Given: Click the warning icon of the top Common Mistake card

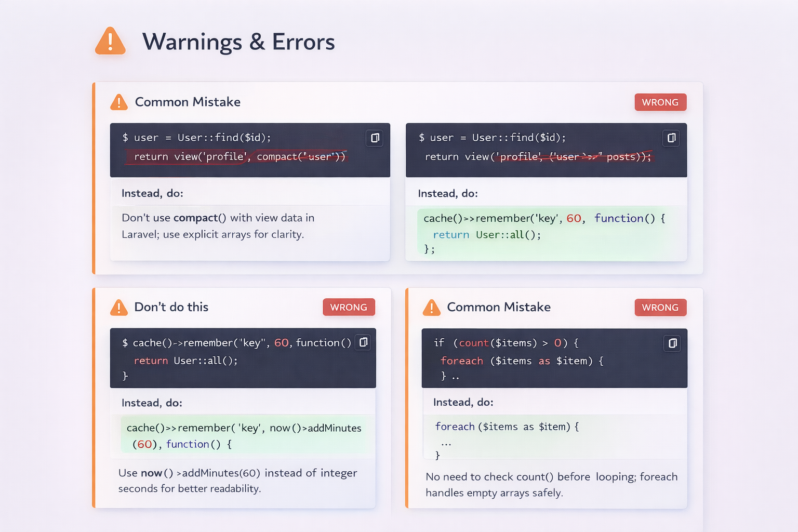Looking at the screenshot, I should [119, 102].
